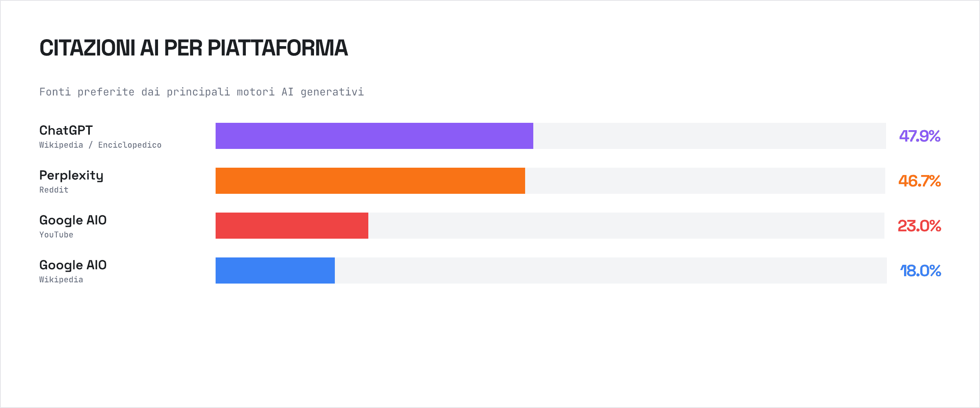Click the empty gray track of the ChatGPT bar

709,136
